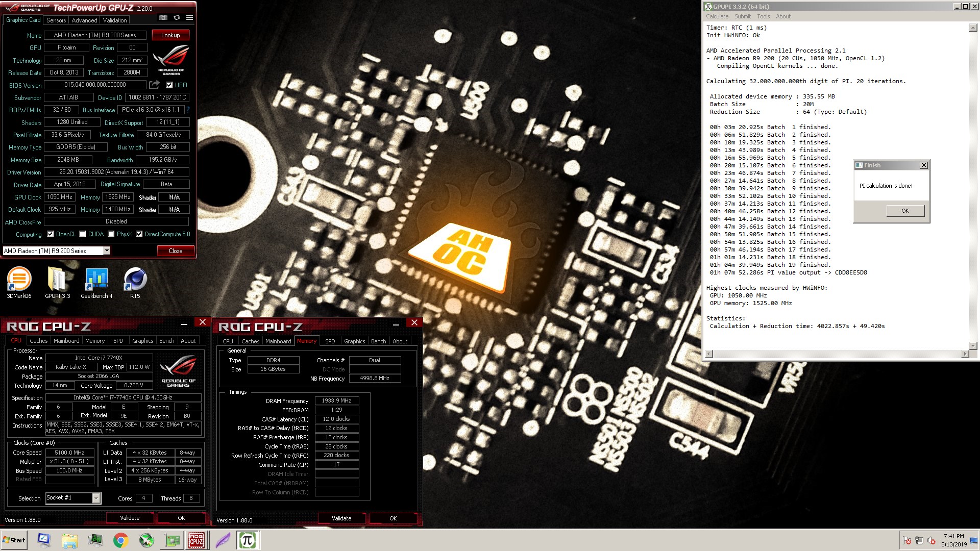Image resolution: width=980 pixels, height=551 pixels.
Task: Click the Close button in GPU-Z
Action: 176,251
